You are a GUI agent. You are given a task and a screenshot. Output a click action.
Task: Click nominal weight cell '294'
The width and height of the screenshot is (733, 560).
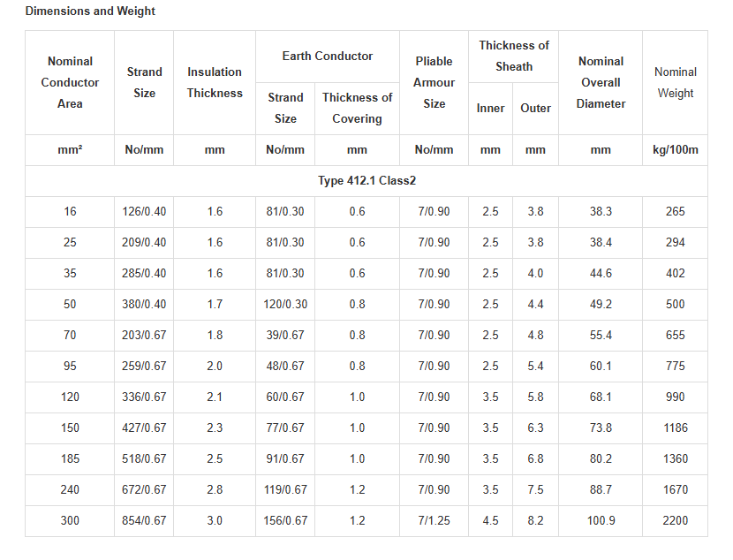(x=676, y=243)
